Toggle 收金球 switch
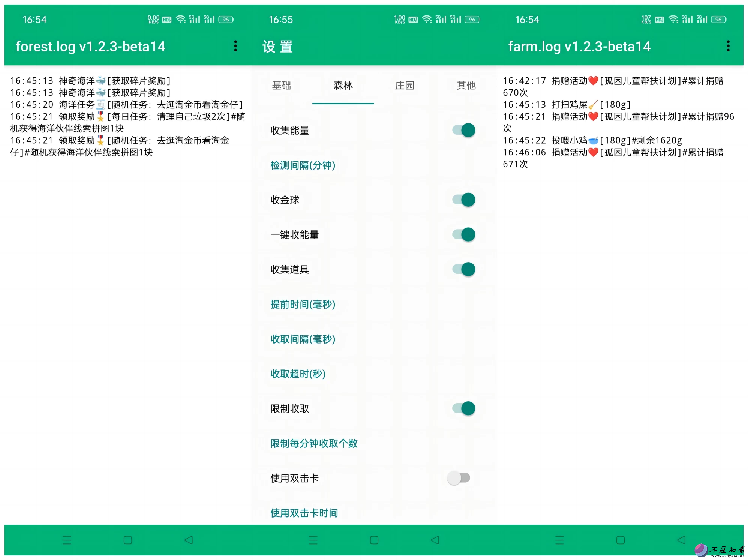748x560 pixels. (x=464, y=200)
